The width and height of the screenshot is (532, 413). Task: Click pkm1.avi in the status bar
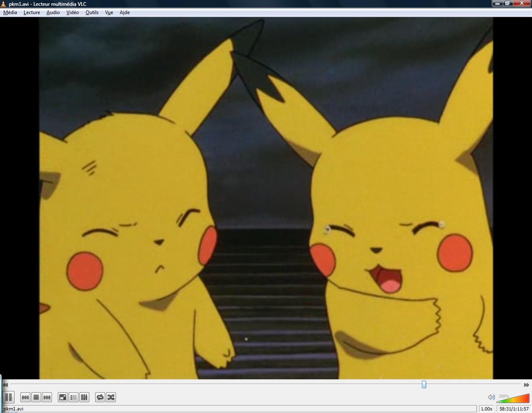(13, 409)
